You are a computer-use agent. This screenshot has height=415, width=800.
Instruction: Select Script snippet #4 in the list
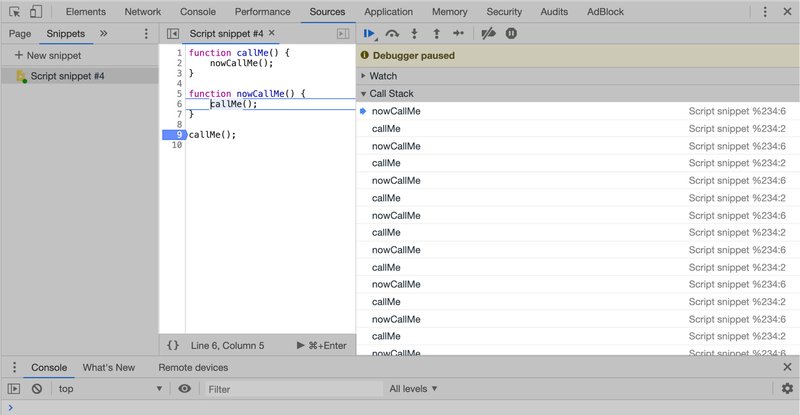pos(80,76)
